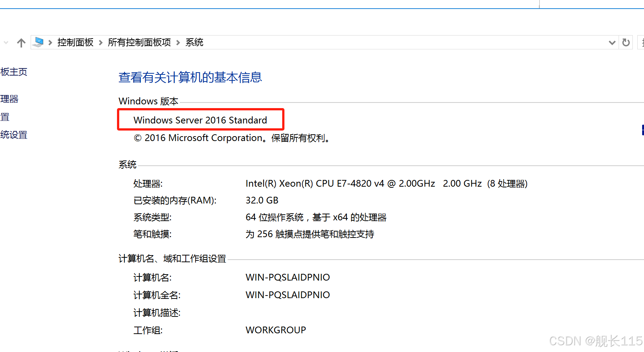Open the address bar history dropdown
The image size is (644, 352).
pyautogui.click(x=612, y=43)
